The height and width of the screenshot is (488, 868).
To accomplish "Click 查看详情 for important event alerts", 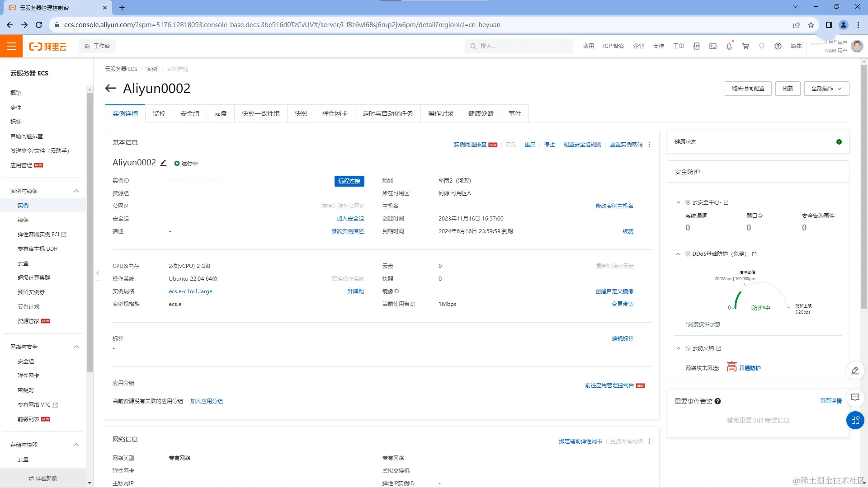I will tap(831, 401).
